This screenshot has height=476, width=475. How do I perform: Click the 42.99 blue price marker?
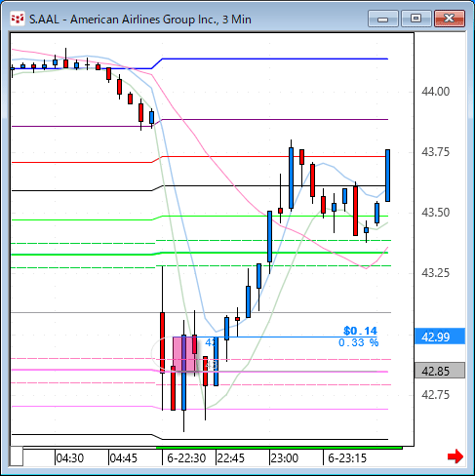440,337
